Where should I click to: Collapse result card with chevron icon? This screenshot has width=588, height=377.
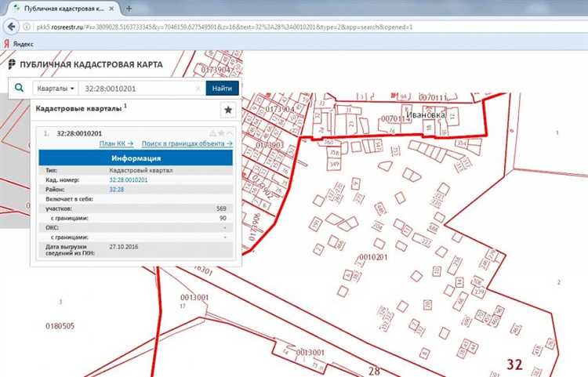click(230, 133)
